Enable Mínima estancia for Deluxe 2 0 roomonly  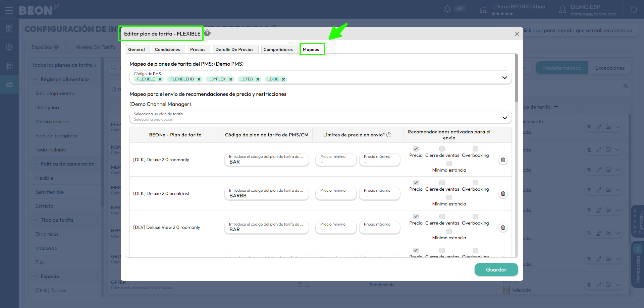(x=449, y=164)
